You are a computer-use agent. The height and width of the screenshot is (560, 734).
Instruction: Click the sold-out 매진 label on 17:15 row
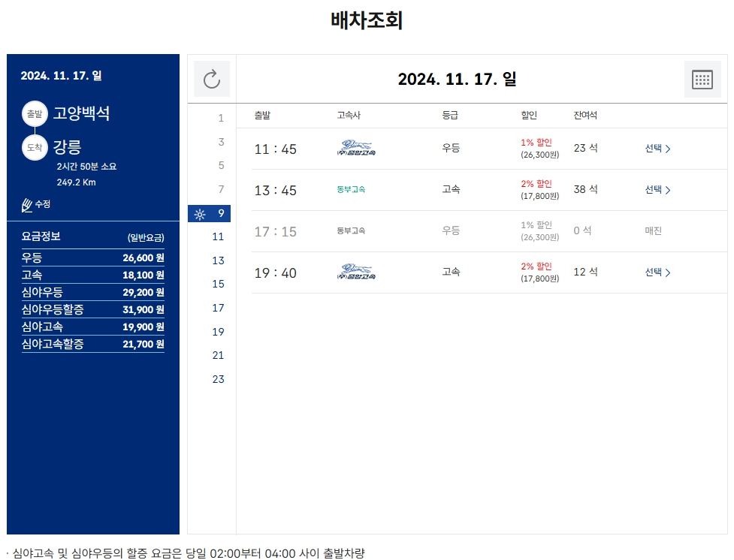[653, 231]
